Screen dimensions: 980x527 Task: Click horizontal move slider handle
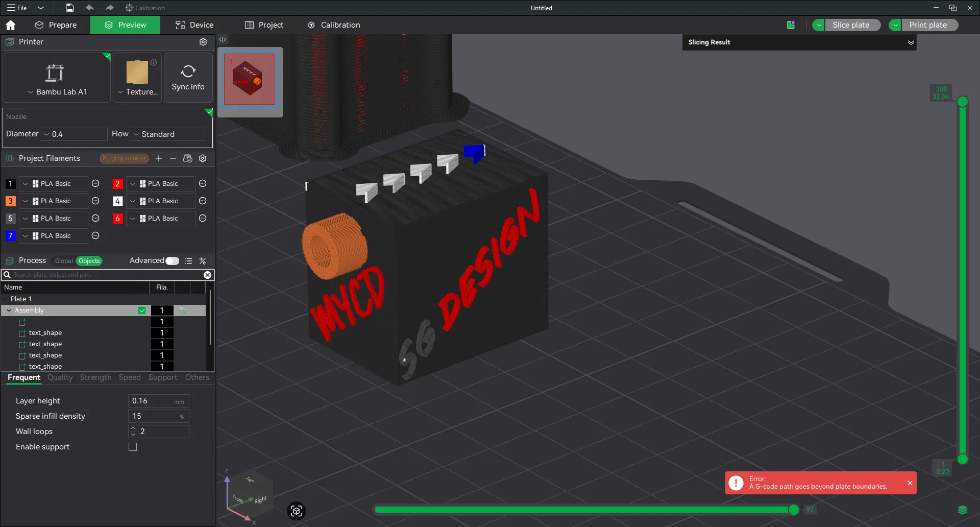pyautogui.click(x=794, y=510)
